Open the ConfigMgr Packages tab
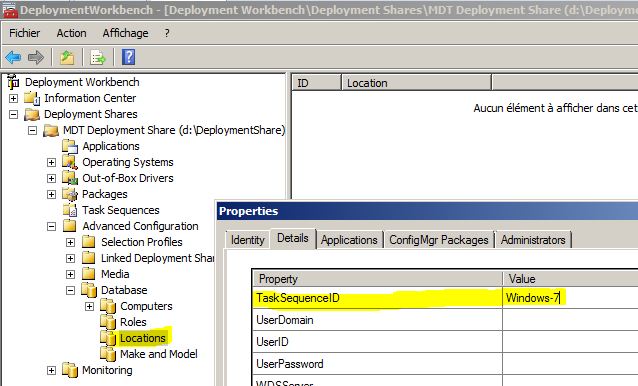 [439, 240]
